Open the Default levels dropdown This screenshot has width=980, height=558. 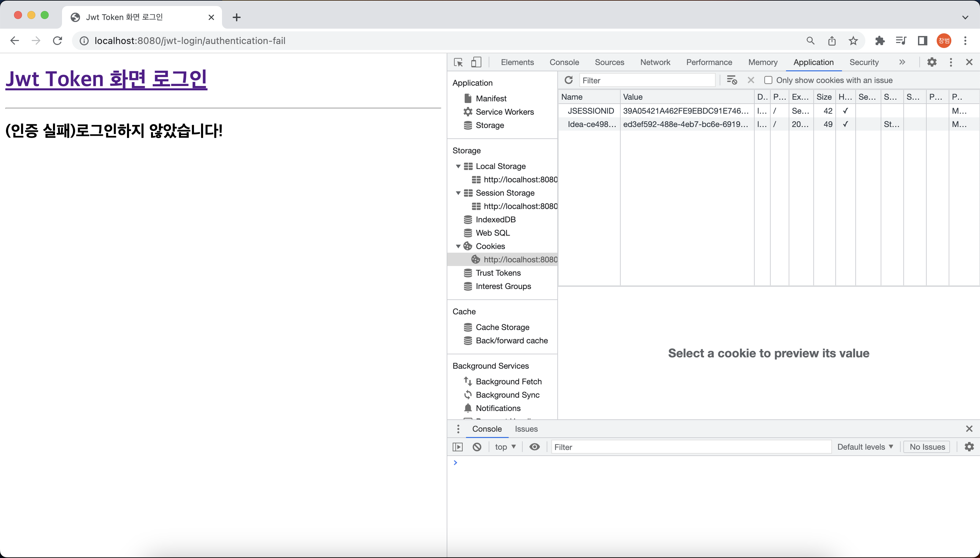865,447
